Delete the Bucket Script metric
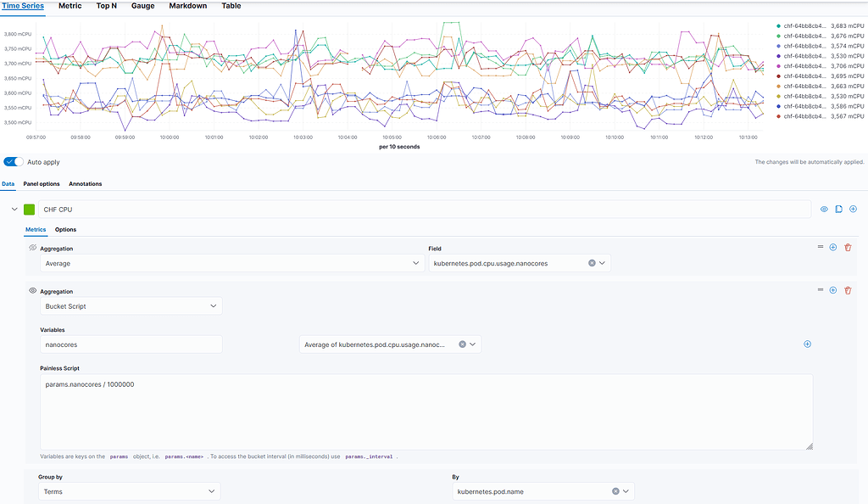 click(x=848, y=290)
